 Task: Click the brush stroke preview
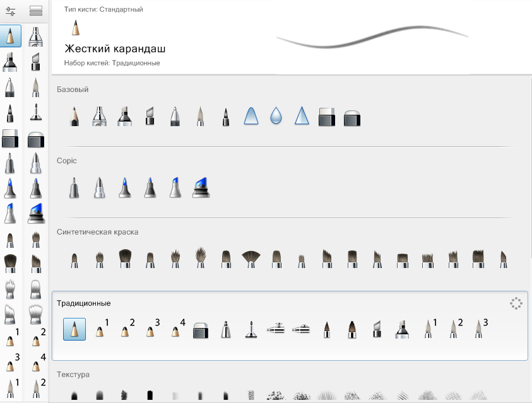[x=372, y=37]
